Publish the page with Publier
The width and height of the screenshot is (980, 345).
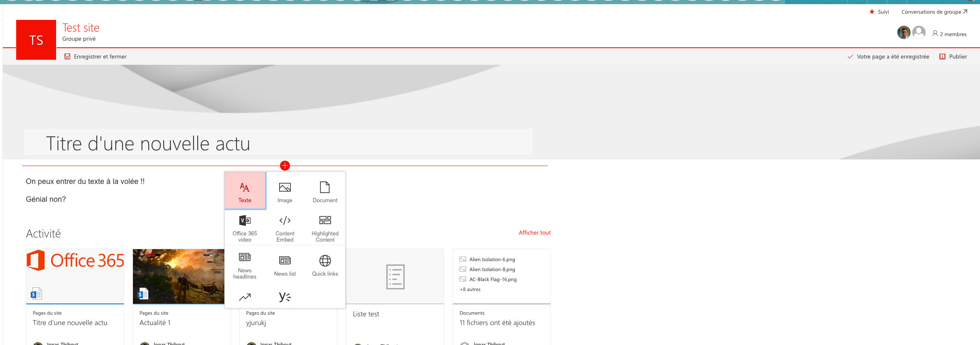(958, 56)
